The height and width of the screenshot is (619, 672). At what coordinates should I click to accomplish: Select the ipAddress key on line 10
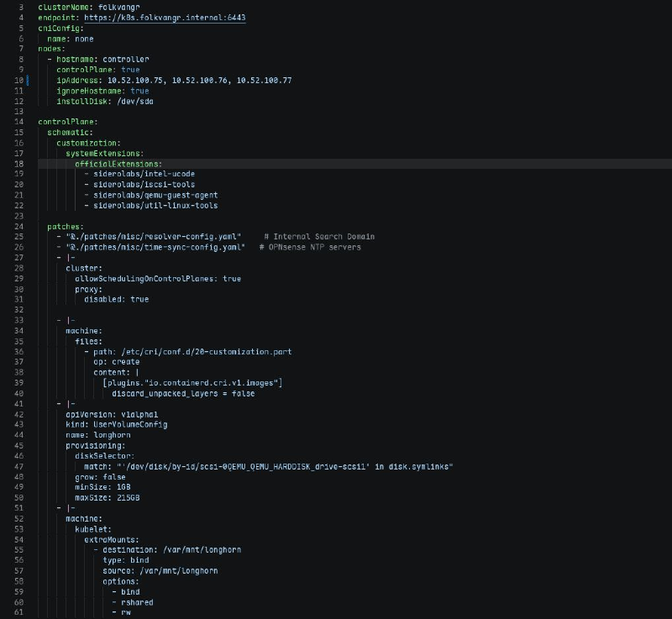coord(77,80)
